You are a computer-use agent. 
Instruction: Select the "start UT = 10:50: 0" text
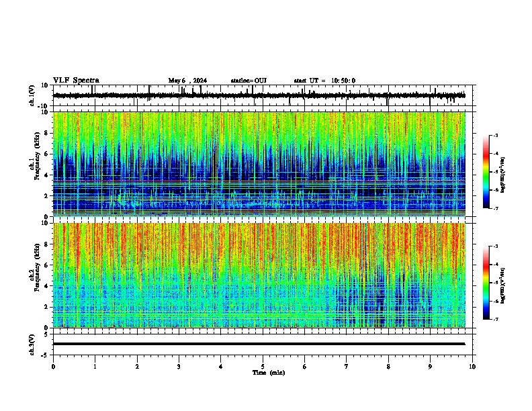pyautogui.click(x=324, y=81)
